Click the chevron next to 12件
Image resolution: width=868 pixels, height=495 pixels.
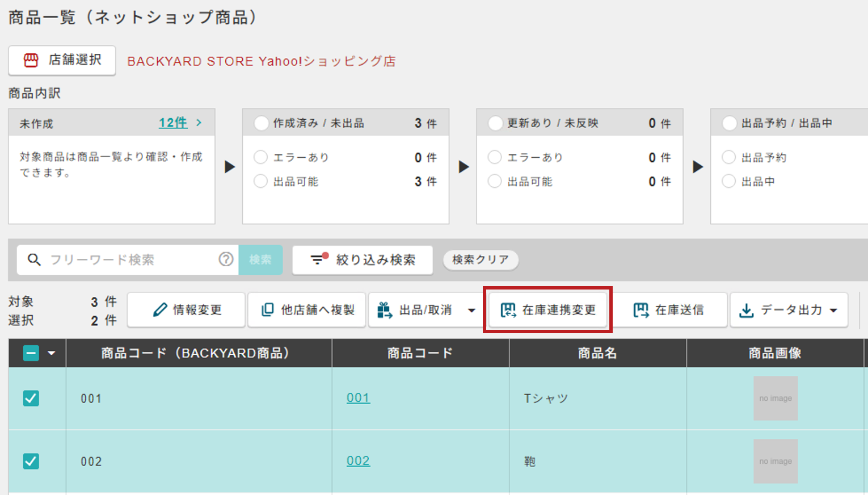(199, 122)
